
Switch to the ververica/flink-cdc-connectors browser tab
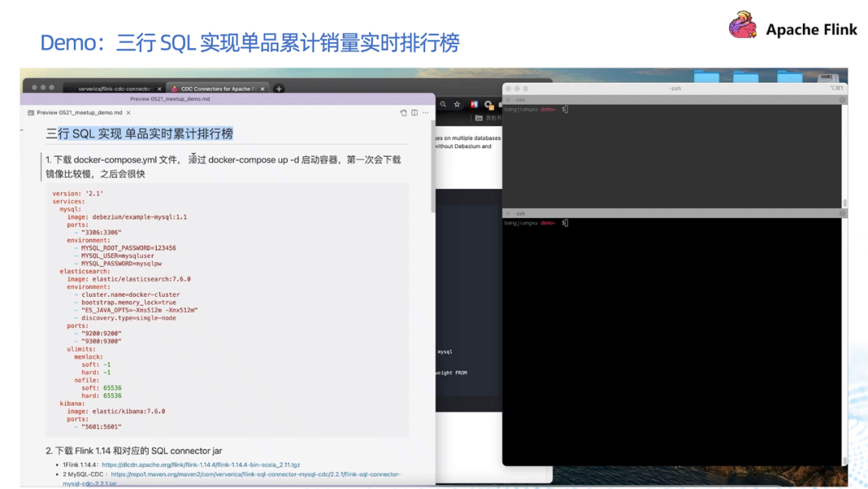[112, 89]
